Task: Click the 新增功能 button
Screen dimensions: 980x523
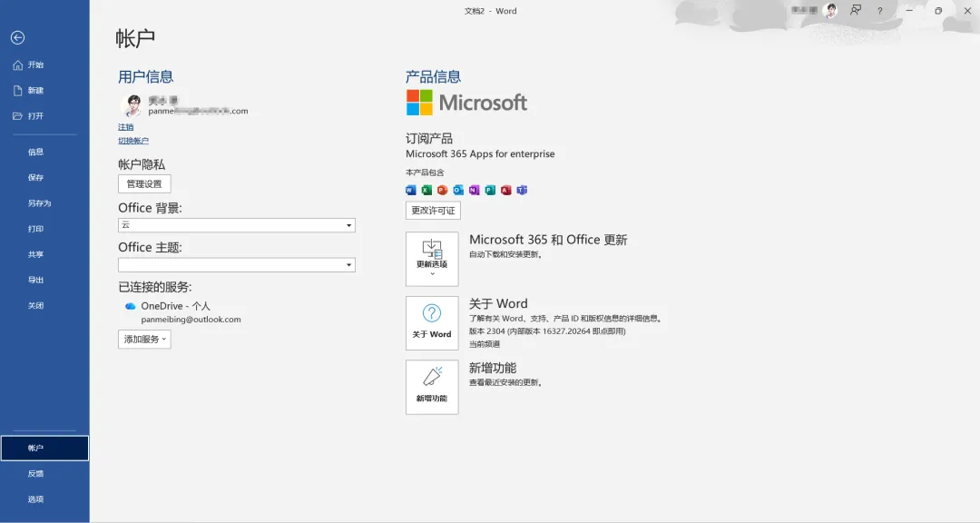Action: click(432, 387)
